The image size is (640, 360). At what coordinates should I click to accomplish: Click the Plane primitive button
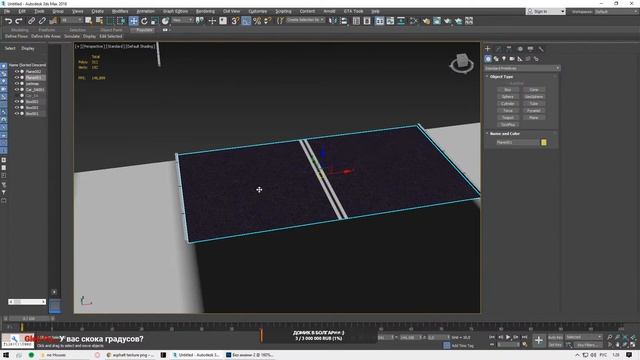coord(534,118)
